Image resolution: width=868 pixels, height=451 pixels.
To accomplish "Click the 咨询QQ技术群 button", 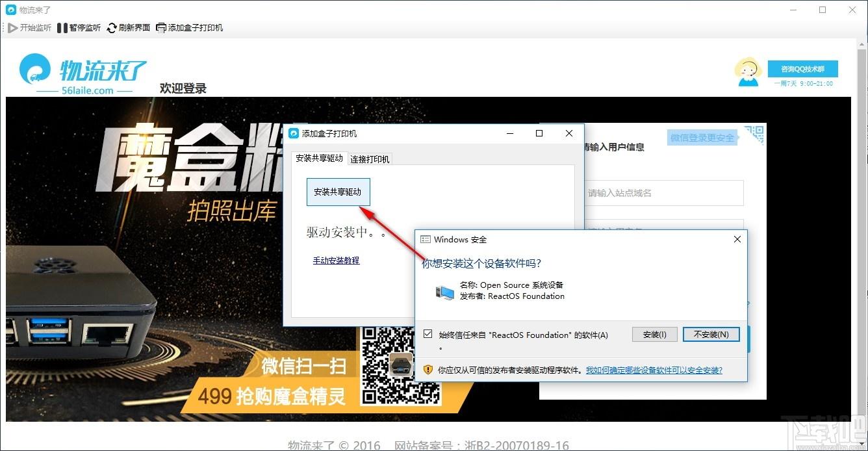I will pyautogui.click(x=803, y=69).
